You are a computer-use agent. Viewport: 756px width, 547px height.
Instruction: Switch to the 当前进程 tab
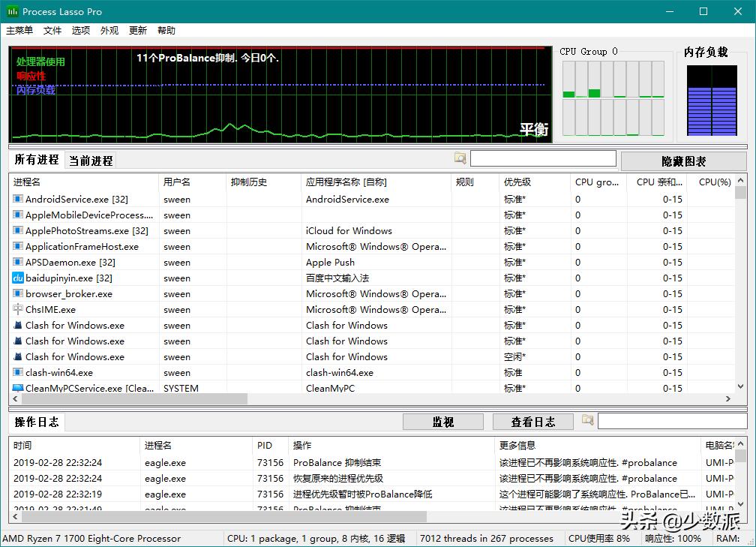pyautogui.click(x=91, y=160)
